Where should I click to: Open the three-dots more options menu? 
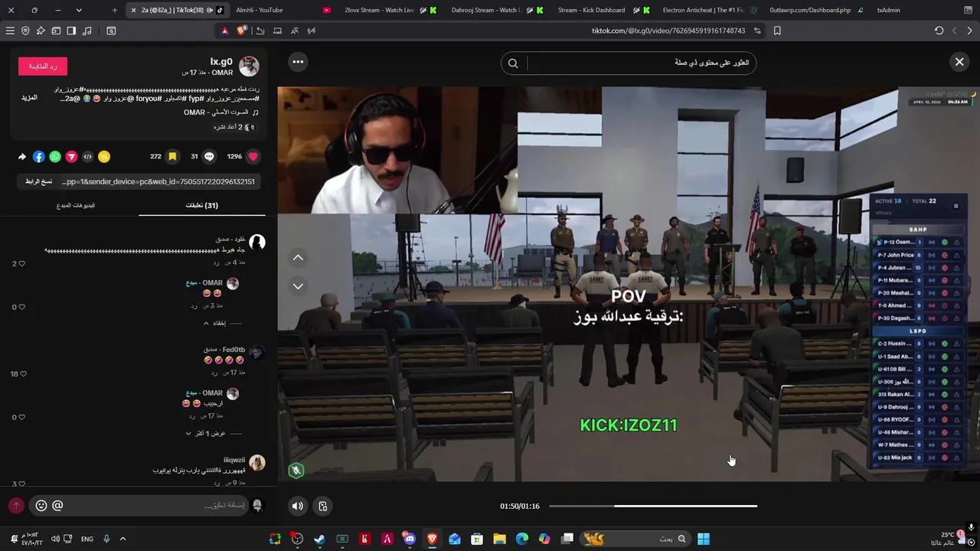pos(298,62)
